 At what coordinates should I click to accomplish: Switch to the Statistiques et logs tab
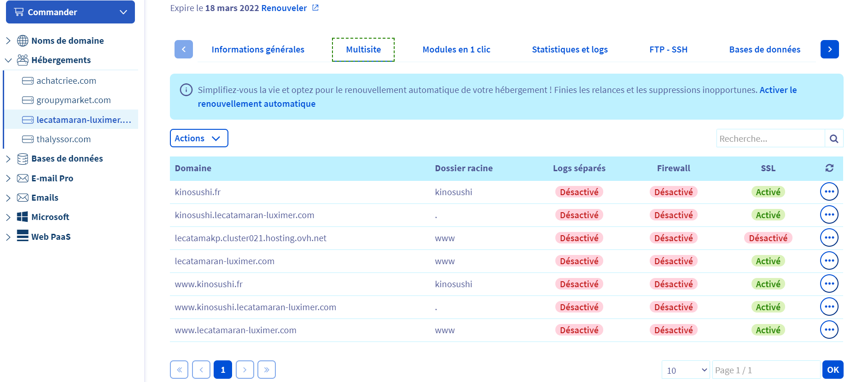click(570, 49)
